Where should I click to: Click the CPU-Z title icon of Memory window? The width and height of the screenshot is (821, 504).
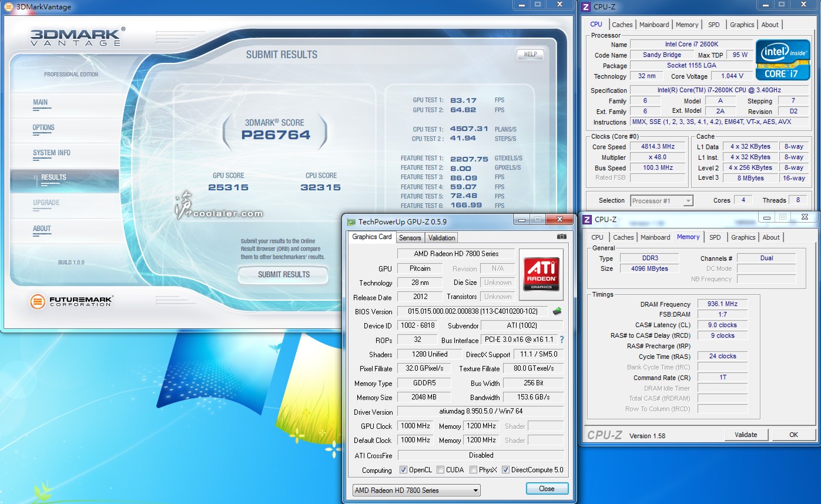(587, 219)
